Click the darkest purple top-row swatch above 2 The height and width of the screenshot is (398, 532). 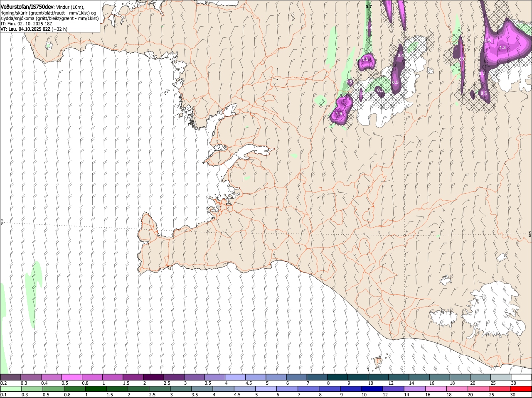(x=153, y=378)
